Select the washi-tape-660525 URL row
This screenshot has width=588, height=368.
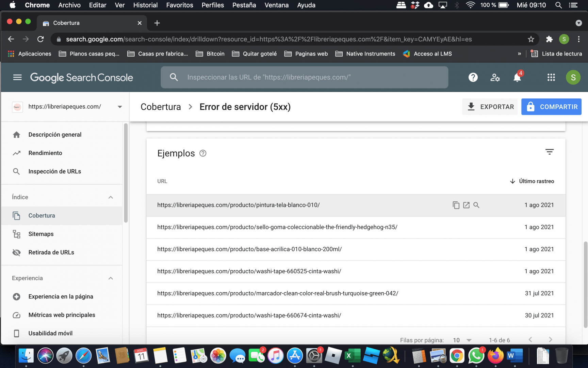point(356,272)
